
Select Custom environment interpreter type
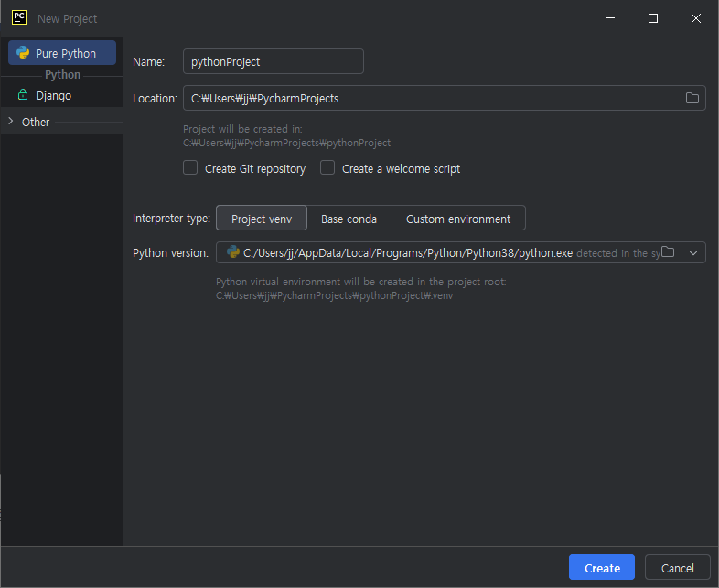[458, 219]
